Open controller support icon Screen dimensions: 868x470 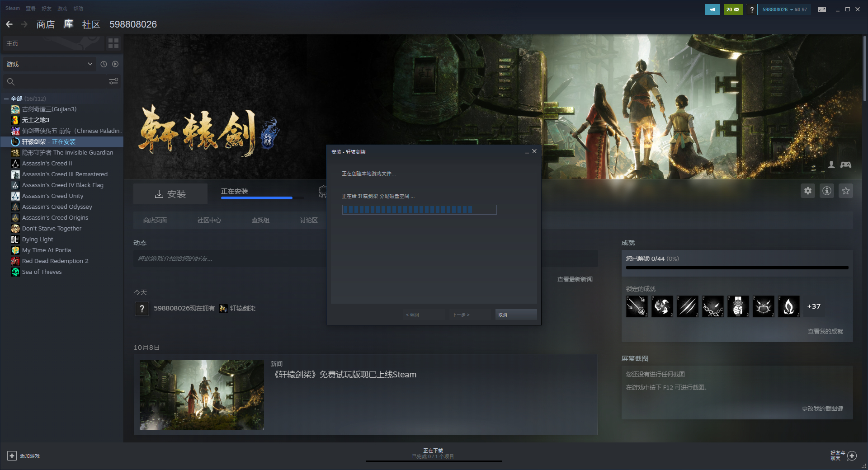pos(846,165)
